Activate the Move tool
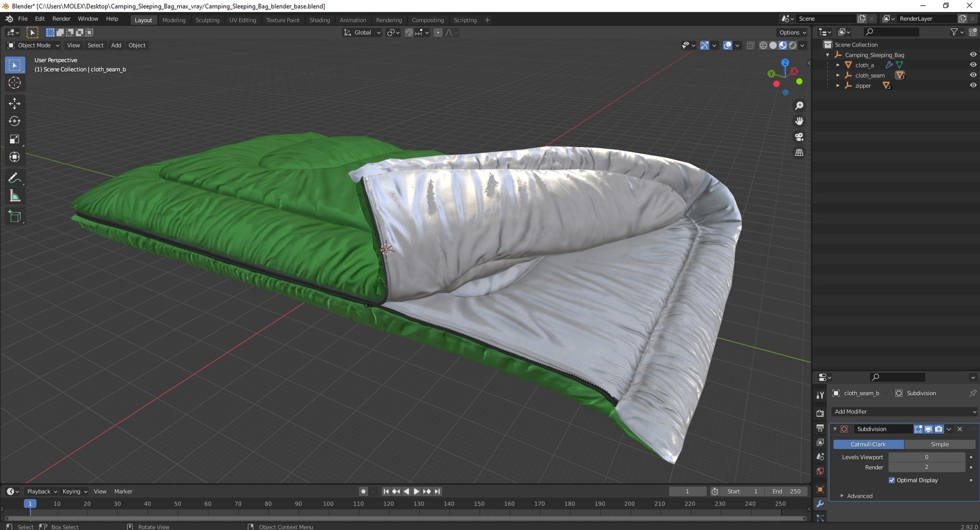980x530 pixels. coord(14,103)
